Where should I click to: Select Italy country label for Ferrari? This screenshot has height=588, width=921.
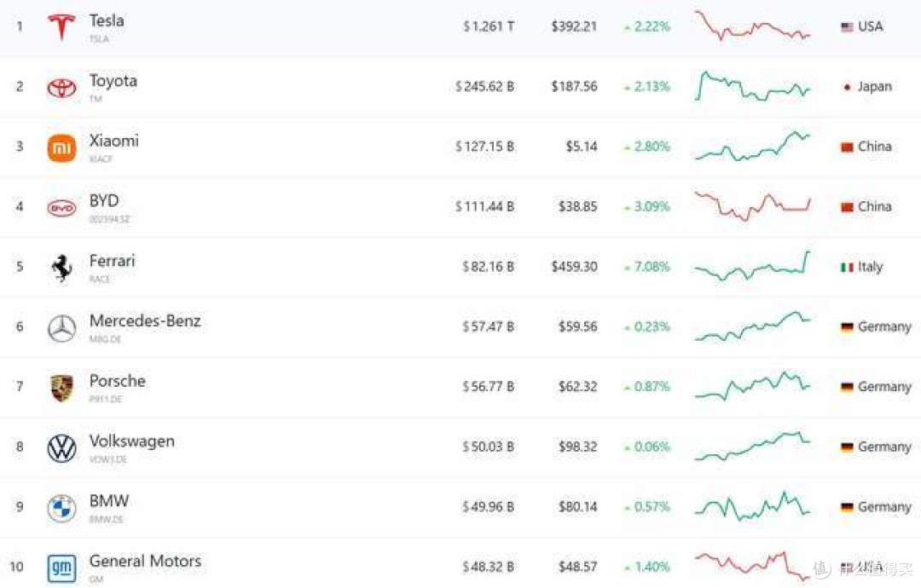(x=862, y=267)
